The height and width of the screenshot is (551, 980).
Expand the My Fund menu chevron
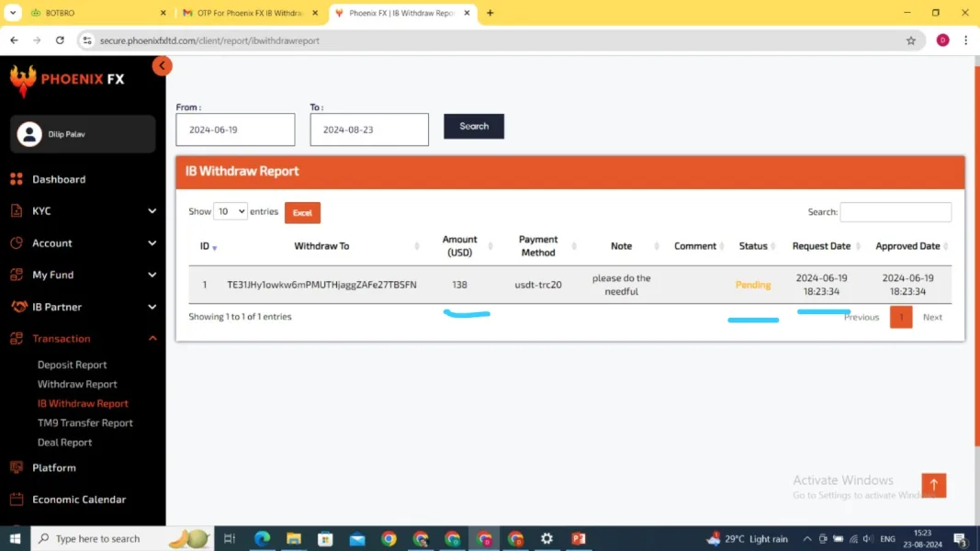pos(152,275)
